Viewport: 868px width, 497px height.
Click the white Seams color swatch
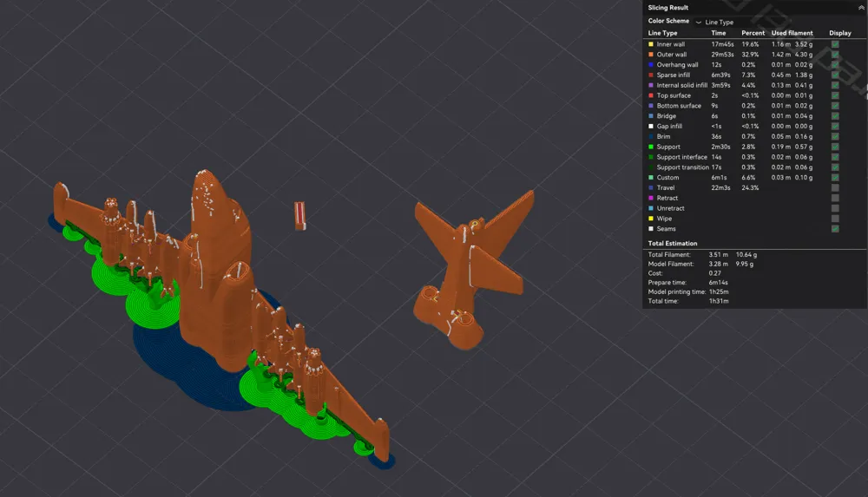pyautogui.click(x=651, y=229)
